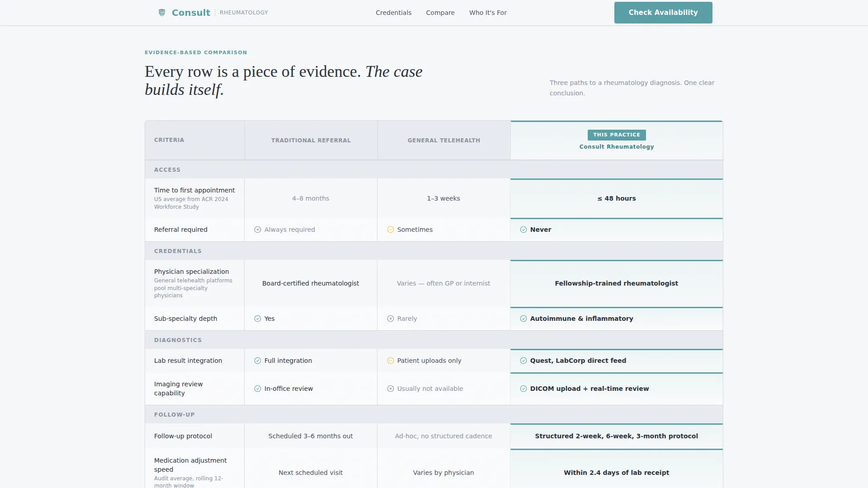This screenshot has width=868, height=488.
Task: Click the Scheduled 3–6 months out cell
Action: (x=311, y=436)
